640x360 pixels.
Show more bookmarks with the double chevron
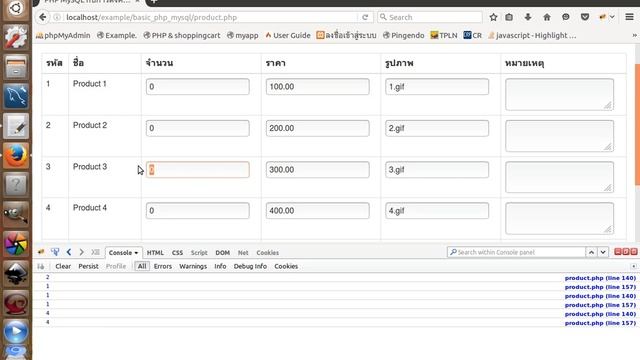click(x=634, y=36)
